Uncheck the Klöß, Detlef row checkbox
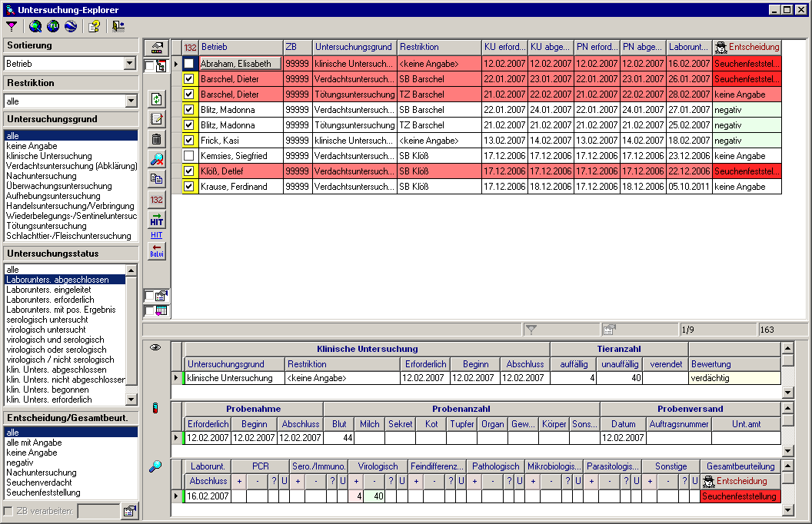This screenshot has width=812, height=524. (189, 171)
